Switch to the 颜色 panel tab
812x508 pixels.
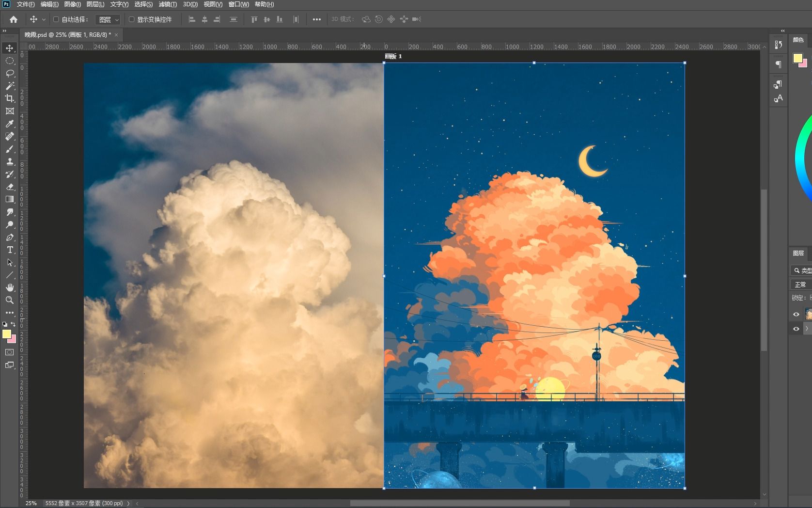coord(798,40)
